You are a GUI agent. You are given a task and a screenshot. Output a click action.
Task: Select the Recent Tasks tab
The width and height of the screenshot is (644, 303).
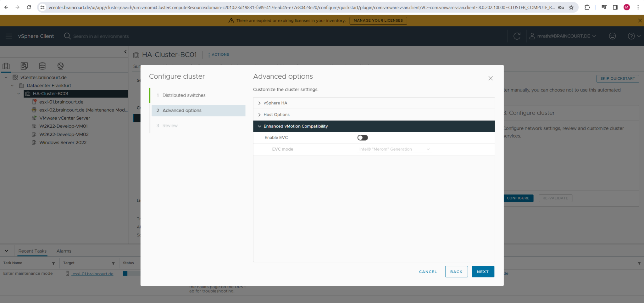point(32,251)
